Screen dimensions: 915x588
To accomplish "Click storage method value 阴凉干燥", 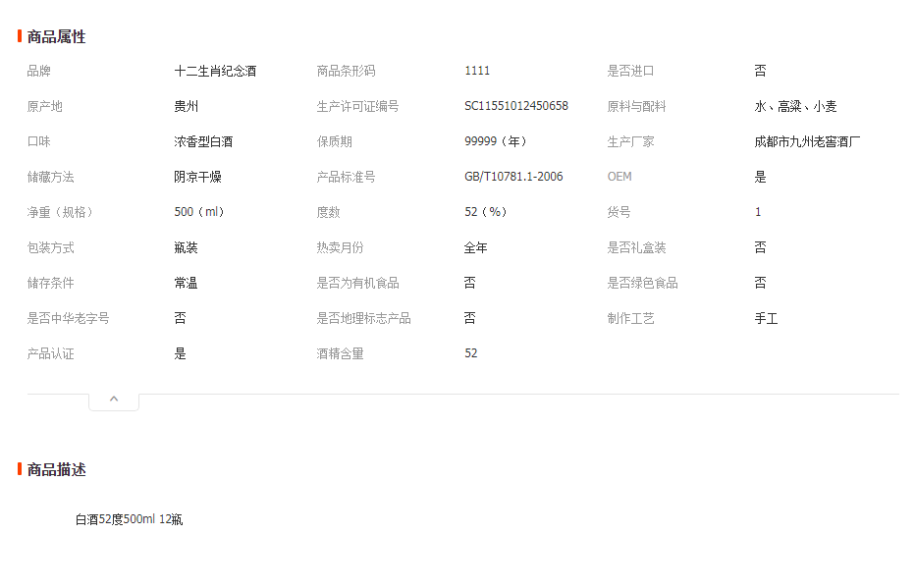I will click(x=197, y=178).
